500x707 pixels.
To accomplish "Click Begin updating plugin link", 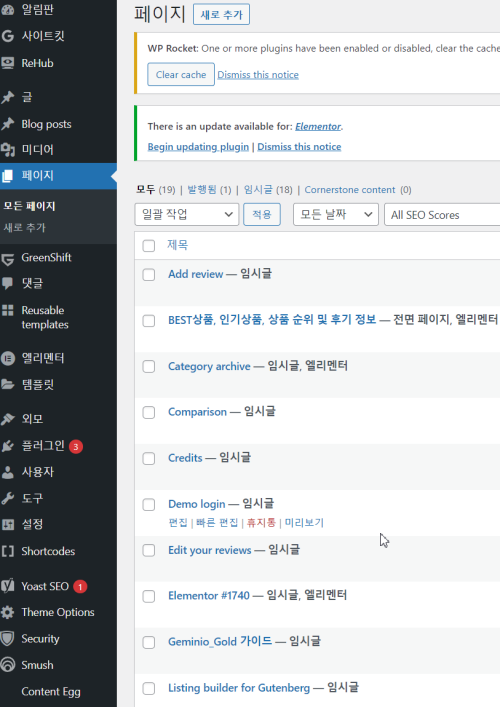I will point(198,147).
